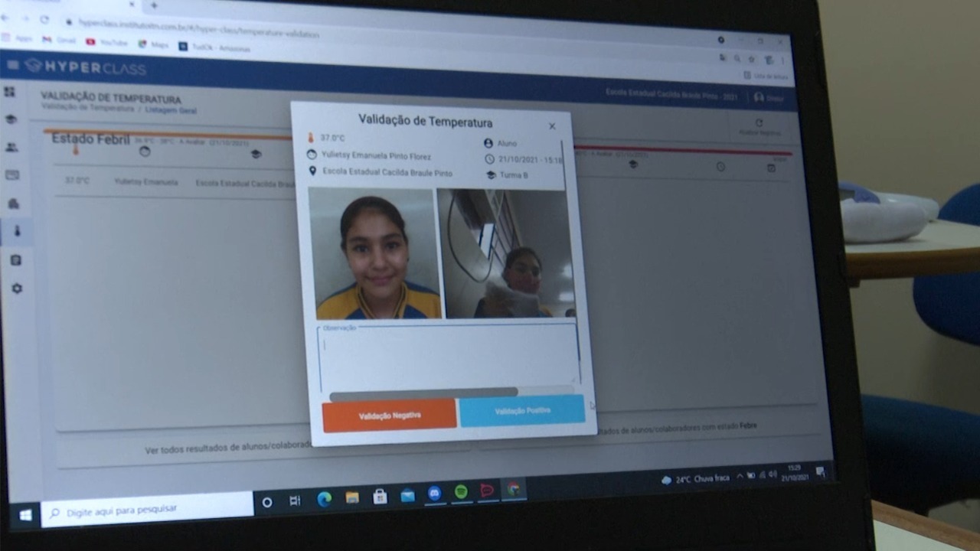980x551 pixels.
Task: Open the people group sidebar icon
Action: [x=11, y=147]
